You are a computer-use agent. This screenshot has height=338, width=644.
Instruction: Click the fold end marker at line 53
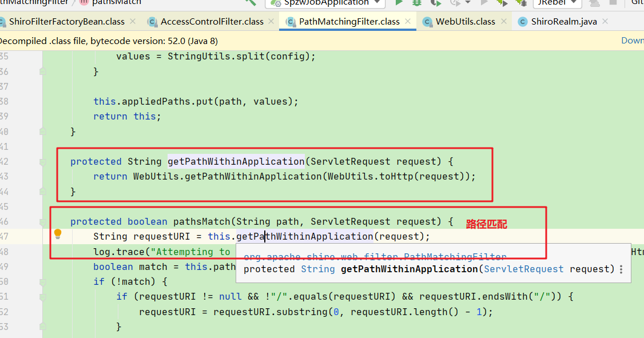pos(43,327)
